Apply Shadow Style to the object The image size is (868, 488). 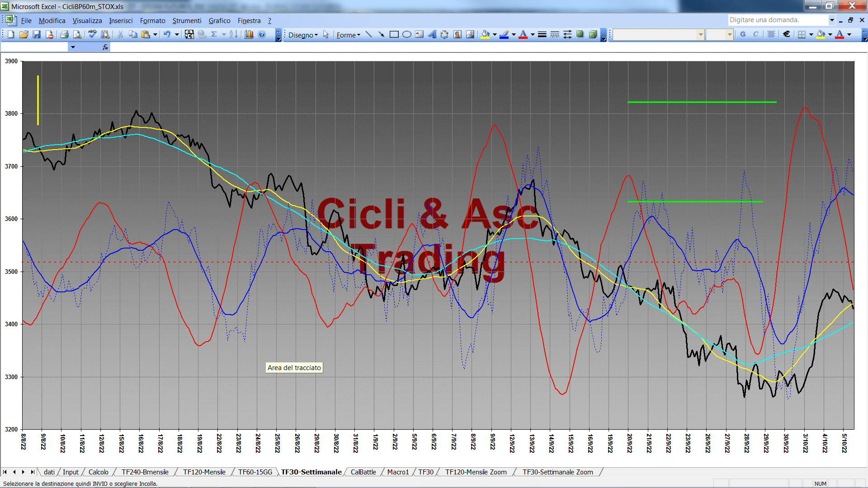pyautogui.click(x=580, y=34)
